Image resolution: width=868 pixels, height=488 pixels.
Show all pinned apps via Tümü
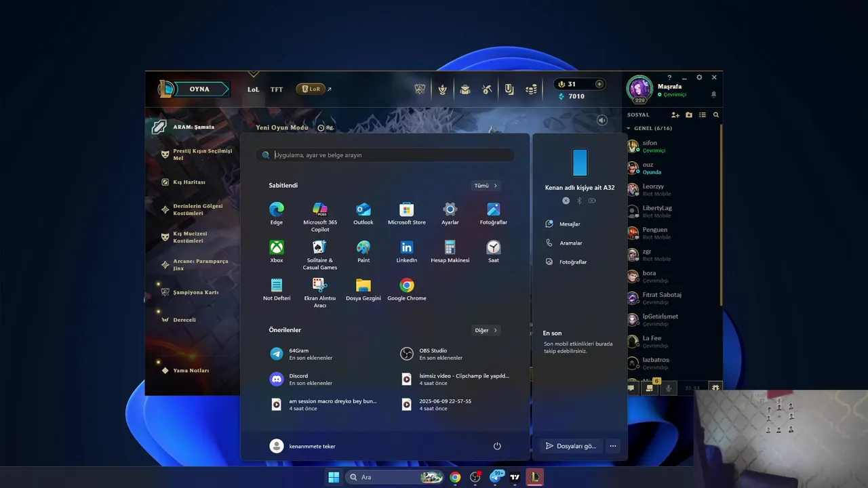pos(486,186)
